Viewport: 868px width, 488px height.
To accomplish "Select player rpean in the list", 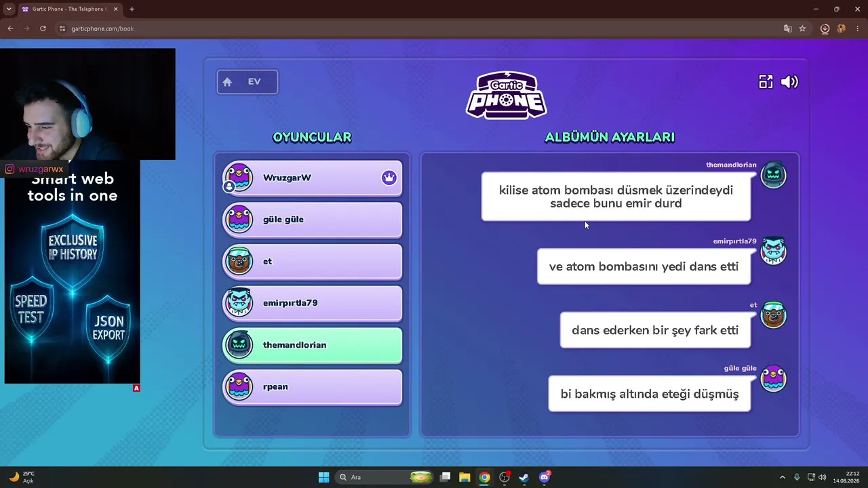I will tap(313, 387).
